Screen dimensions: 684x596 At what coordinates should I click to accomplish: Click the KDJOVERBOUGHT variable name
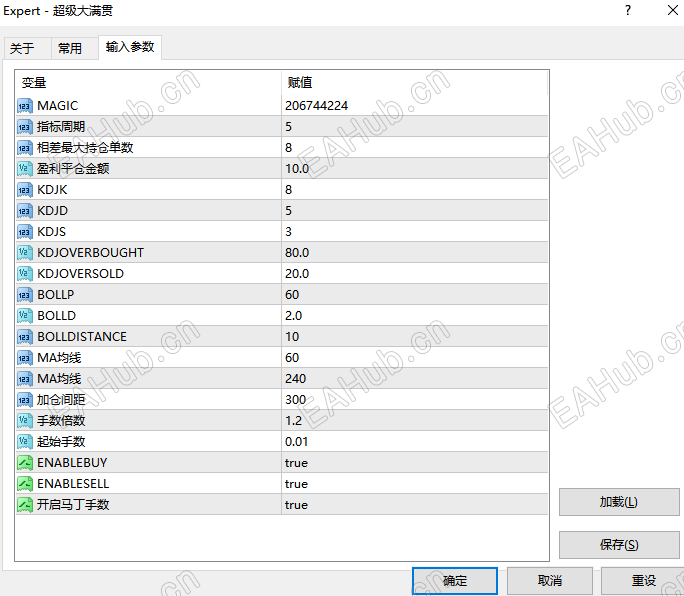tap(90, 253)
